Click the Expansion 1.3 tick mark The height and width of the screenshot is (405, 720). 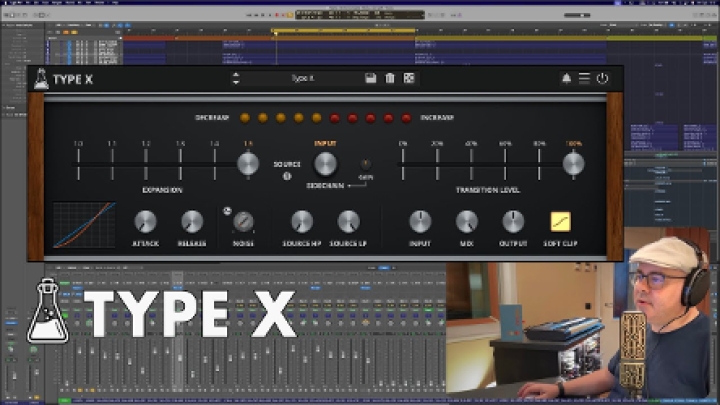pyautogui.click(x=180, y=164)
